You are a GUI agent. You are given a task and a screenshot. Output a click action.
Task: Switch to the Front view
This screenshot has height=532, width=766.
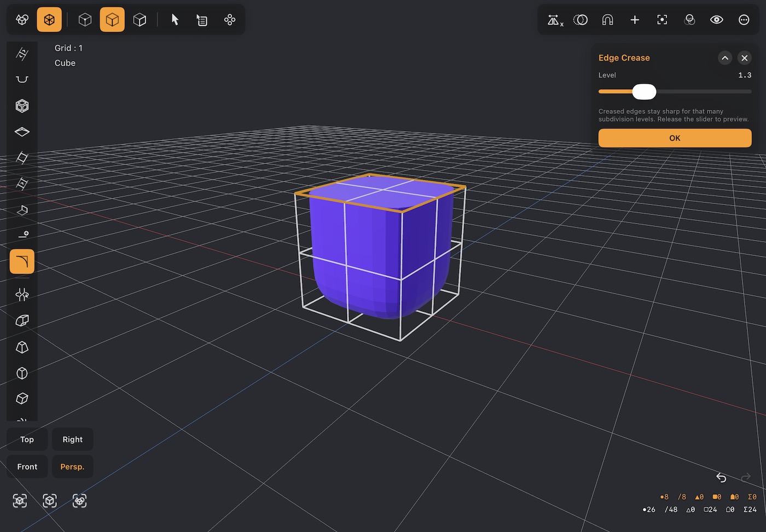27,467
